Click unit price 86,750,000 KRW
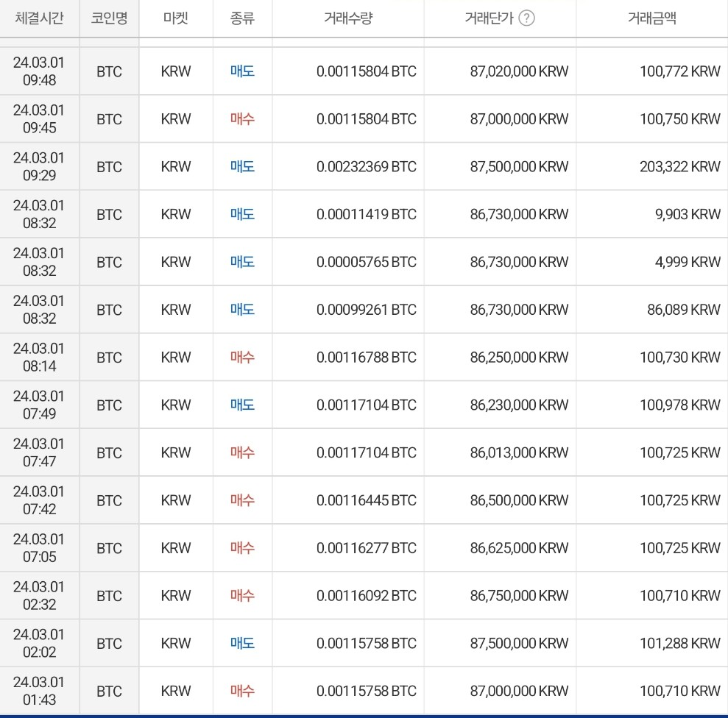 click(x=519, y=595)
